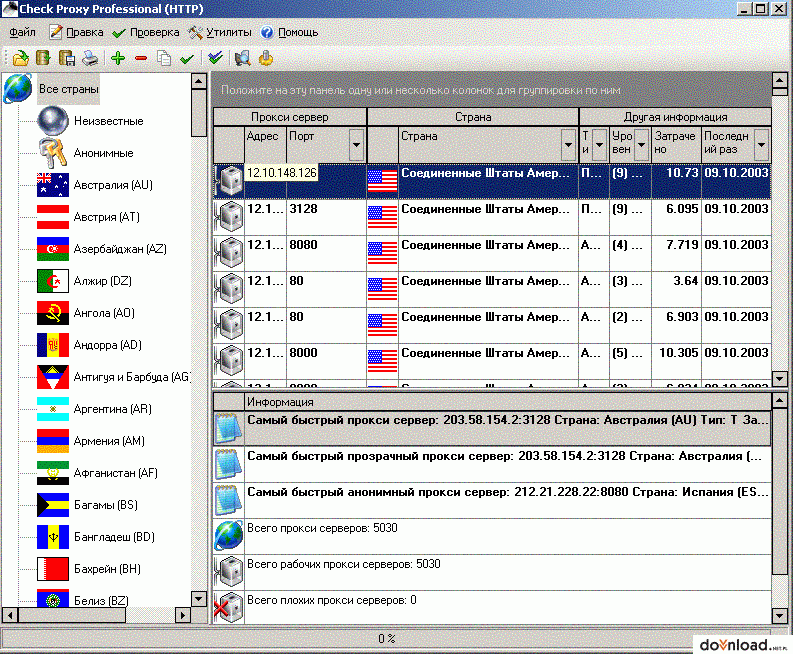Sort by the Затрачено column header
Viewport: 793px width, 654px height.
click(676, 145)
